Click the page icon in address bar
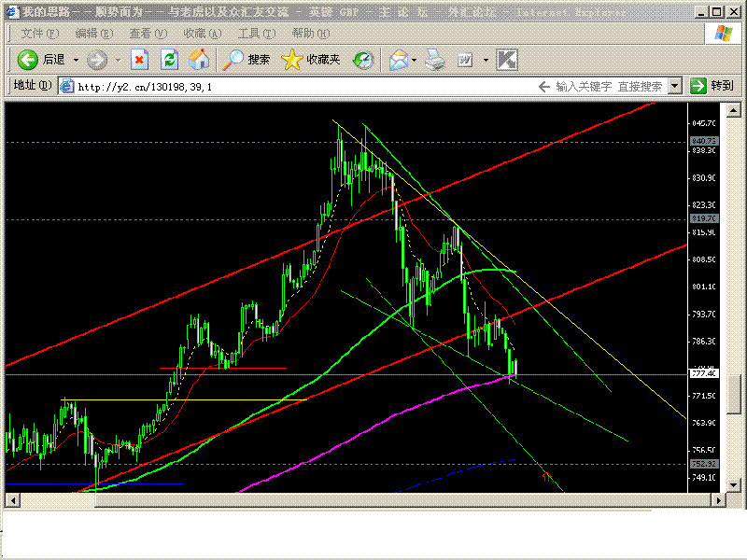Viewport: 747px width, 560px height. (x=67, y=86)
